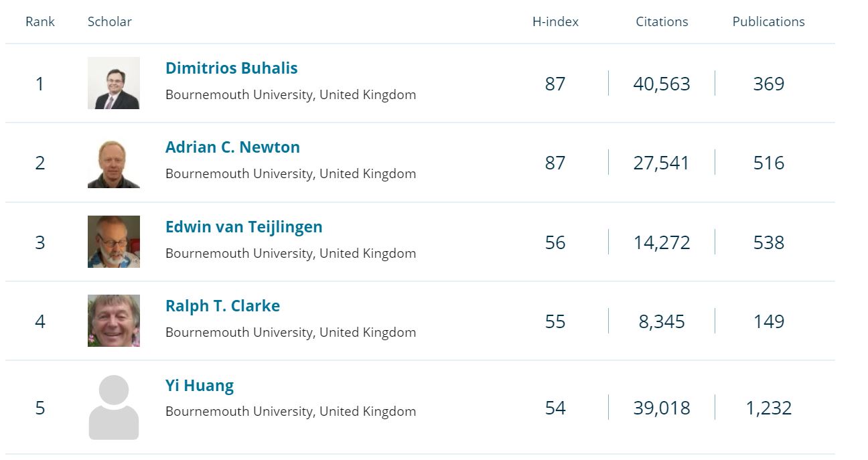Open the Dimitrios Buhalis scholar link
This screenshot has width=868, height=460.
click(x=232, y=68)
